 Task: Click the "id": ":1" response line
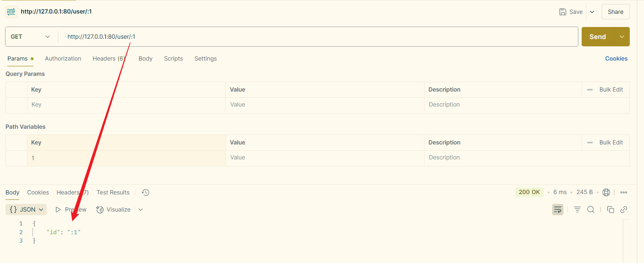coord(63,232)
